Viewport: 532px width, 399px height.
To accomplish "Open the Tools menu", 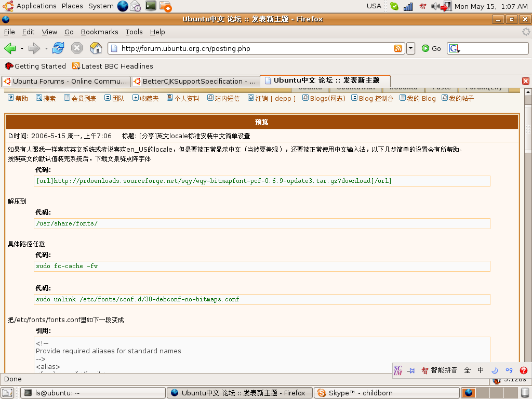I will 134,32.
